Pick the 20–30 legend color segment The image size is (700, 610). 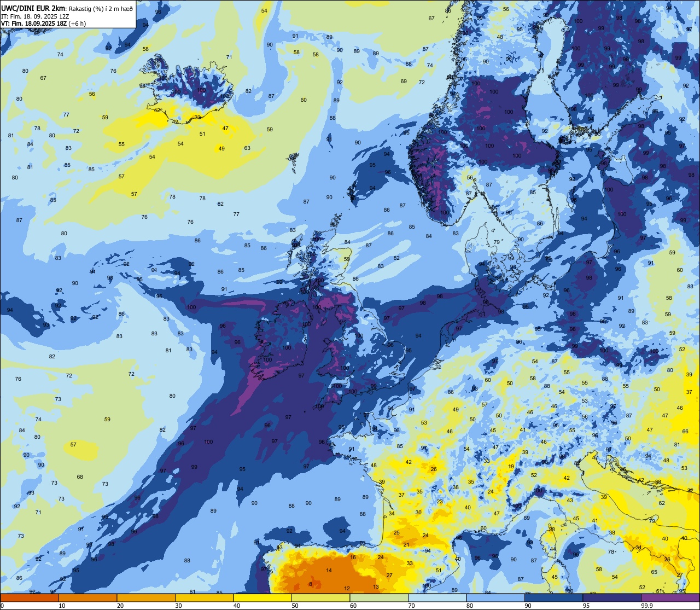146,597
